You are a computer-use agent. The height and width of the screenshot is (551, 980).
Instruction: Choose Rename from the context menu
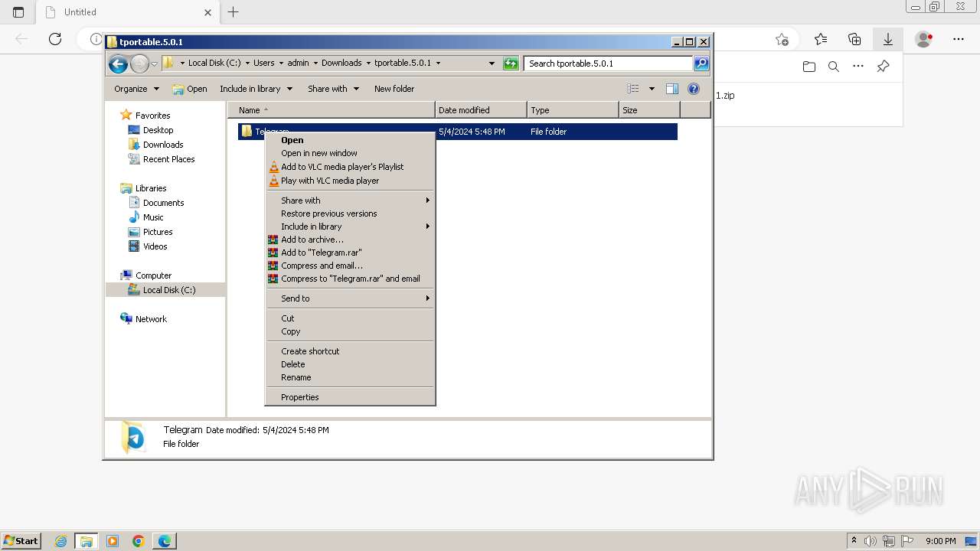point(350,377)
